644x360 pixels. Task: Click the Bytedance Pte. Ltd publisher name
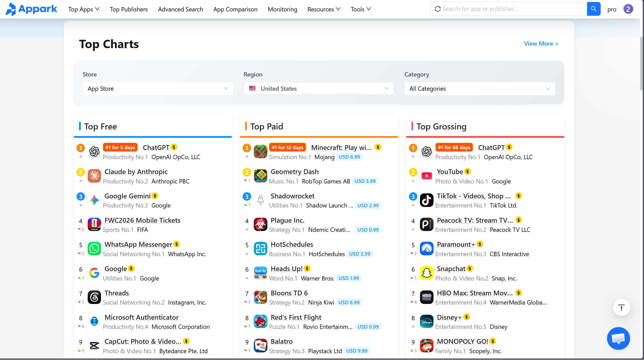tap(183, 351)
